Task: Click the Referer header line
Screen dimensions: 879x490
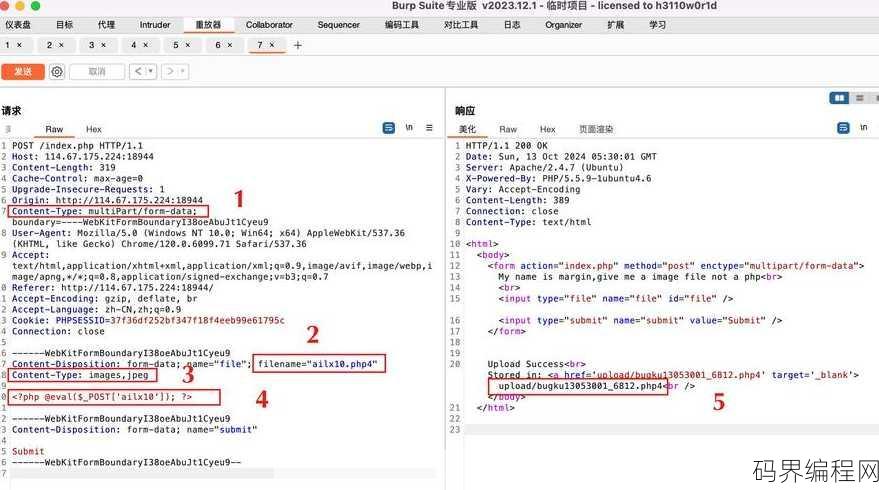Action: pos(112,288)
